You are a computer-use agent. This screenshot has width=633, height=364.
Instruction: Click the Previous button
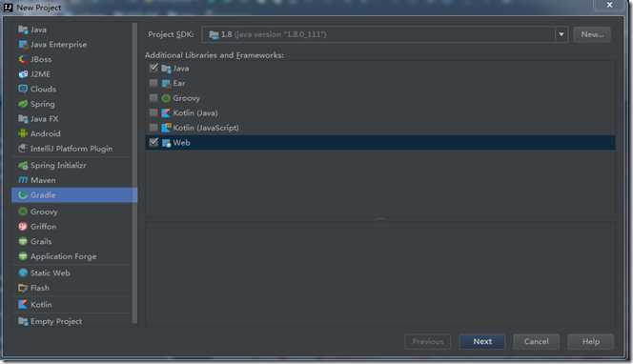pos(427,341)
